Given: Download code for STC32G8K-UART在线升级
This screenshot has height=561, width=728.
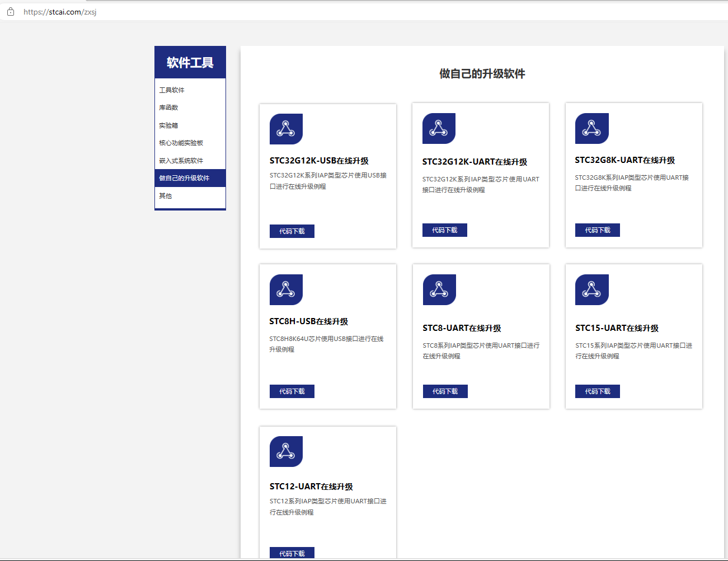Looking at the screenshot, I should (598, 230).
